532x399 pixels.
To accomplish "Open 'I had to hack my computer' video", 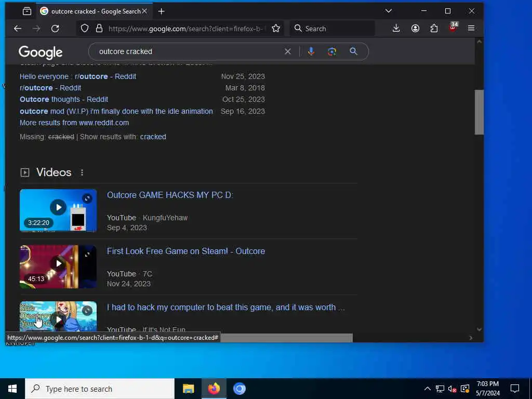I will [225, 308].
